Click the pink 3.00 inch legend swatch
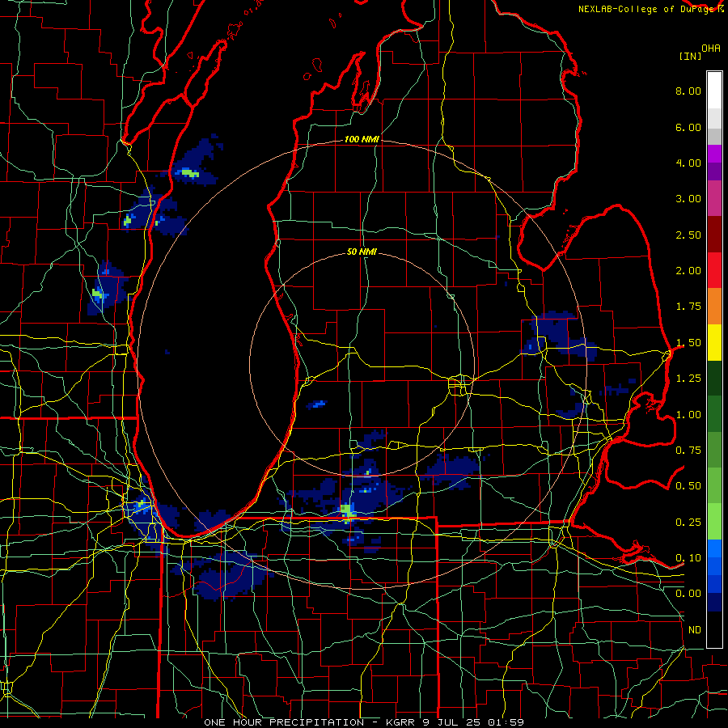The height and width of the screenshot is (728, 728). [x=714, y=198]
